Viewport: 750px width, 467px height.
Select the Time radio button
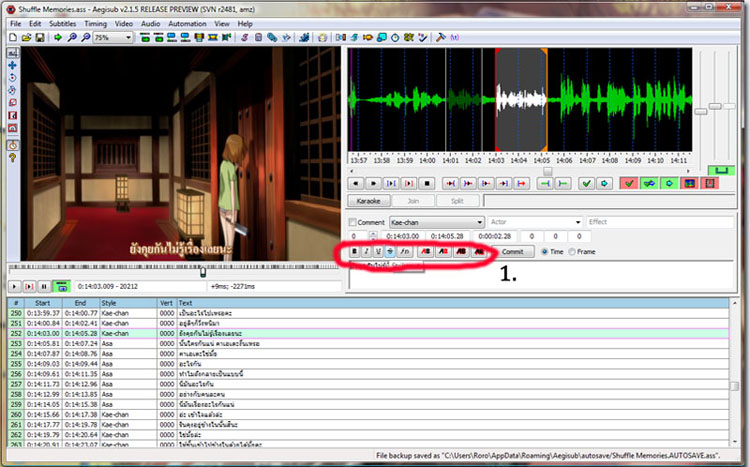pos(544,252)
